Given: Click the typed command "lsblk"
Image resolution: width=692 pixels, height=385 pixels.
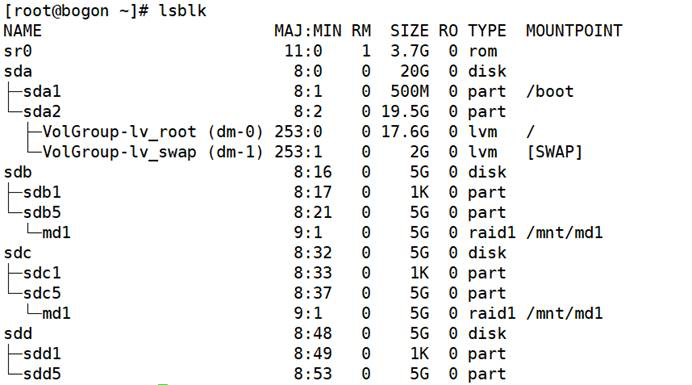Looking at the screenshot, I should point(182,10).
